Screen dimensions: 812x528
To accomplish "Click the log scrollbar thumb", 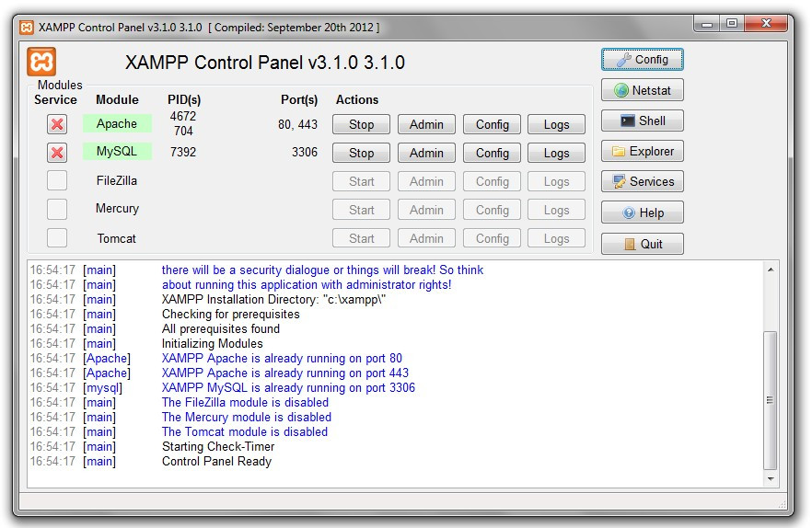I will pyautogui.click(x=771, y=399).
